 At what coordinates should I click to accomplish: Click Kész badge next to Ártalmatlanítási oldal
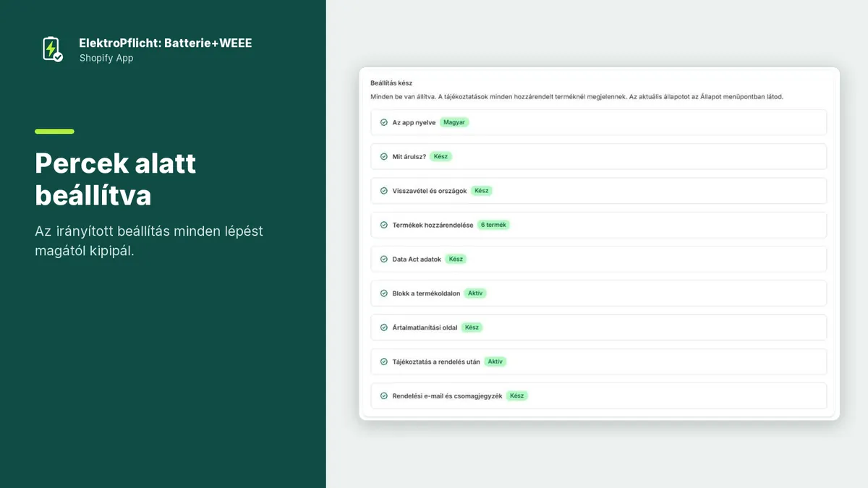pyautogui.click(x=472, y=328)
